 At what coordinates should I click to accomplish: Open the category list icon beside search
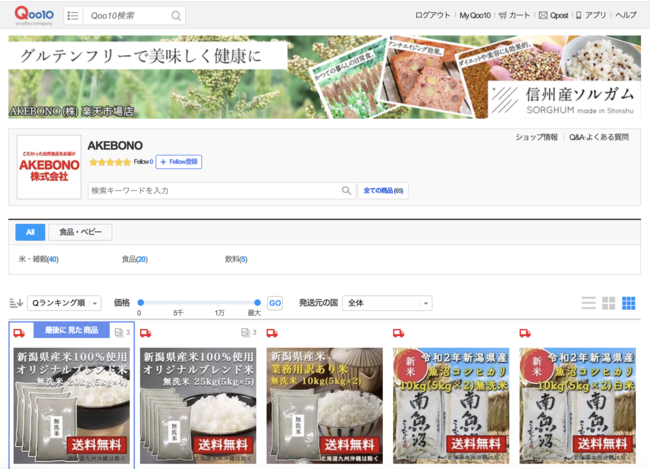[x=72, y=16]
